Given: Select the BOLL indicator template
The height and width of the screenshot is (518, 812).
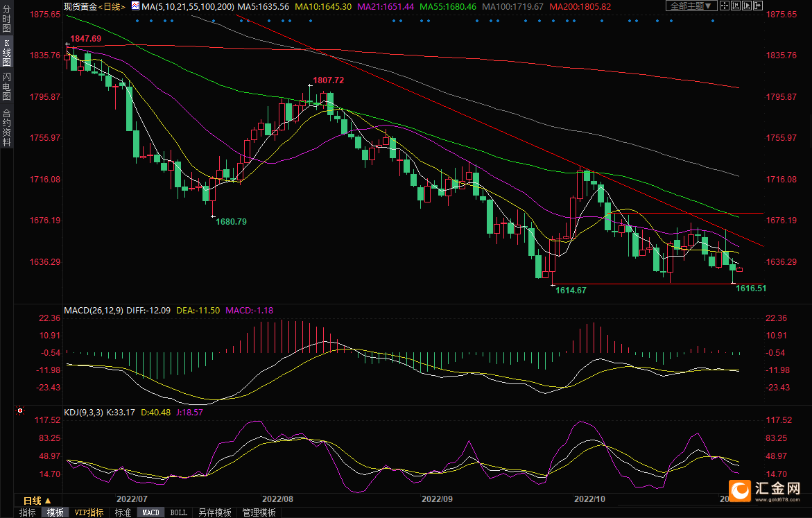Looking at the screenshot, I should coord(178,512).
